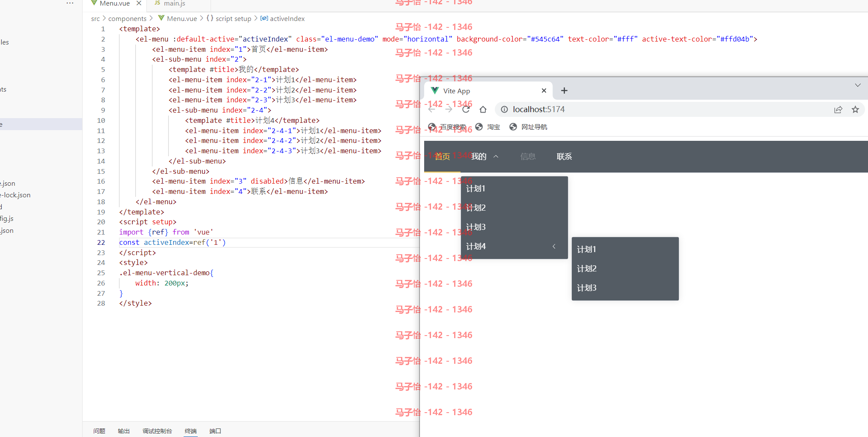Click the '<template #title>我的' line
The width and height of the screenshot is (868, 437).
[234, 70]
